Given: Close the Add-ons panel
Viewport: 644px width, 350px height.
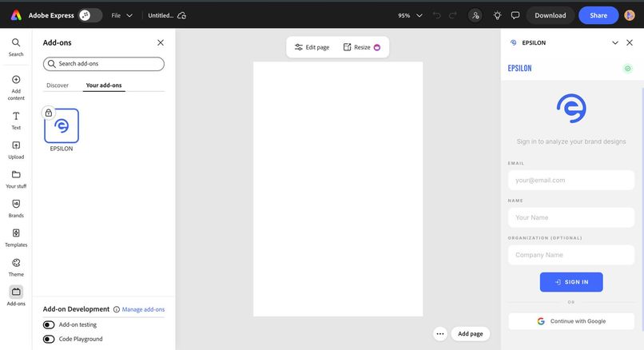Looking at the screenshot, I should point(160,42).
